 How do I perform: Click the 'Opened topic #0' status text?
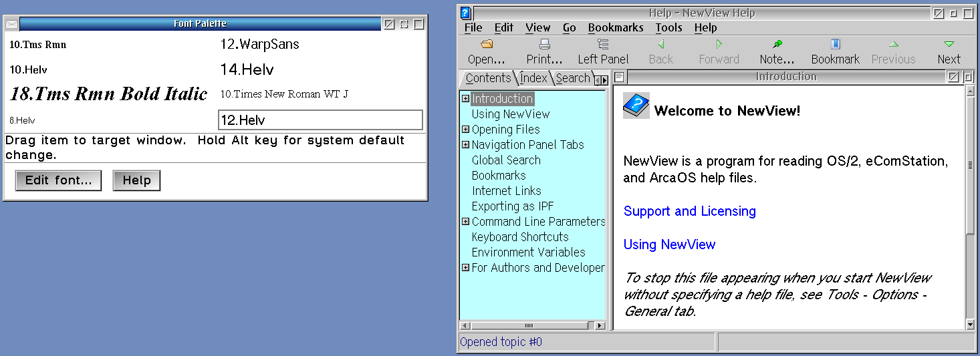[x=501, y=342]
